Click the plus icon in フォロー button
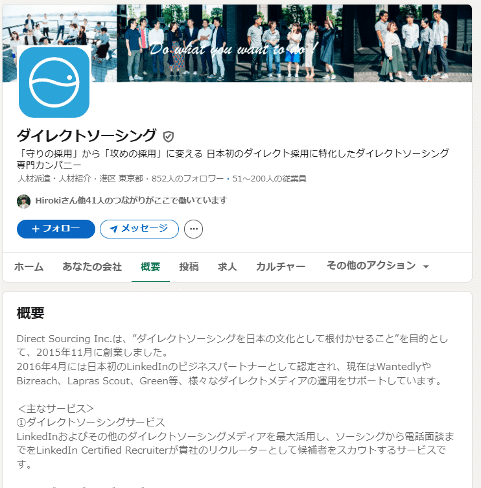 click(36, 229)
